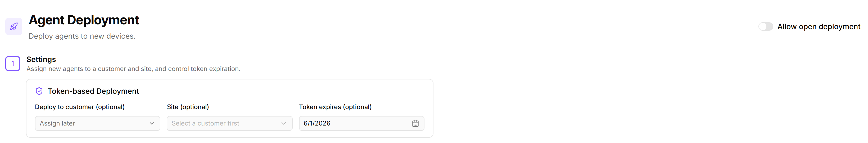Click the Assign later text in dropdown
Viewport: 868px width, 143px height.
click(x=57, y=123)
